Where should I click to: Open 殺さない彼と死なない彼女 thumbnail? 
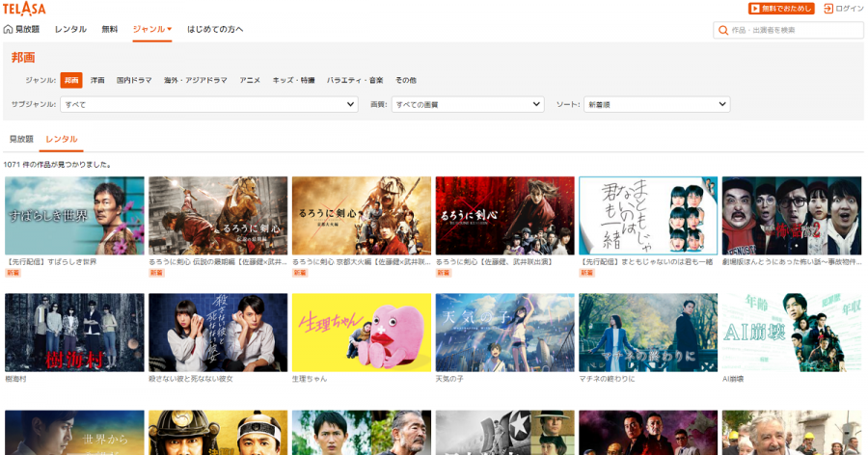coord(218,333)
